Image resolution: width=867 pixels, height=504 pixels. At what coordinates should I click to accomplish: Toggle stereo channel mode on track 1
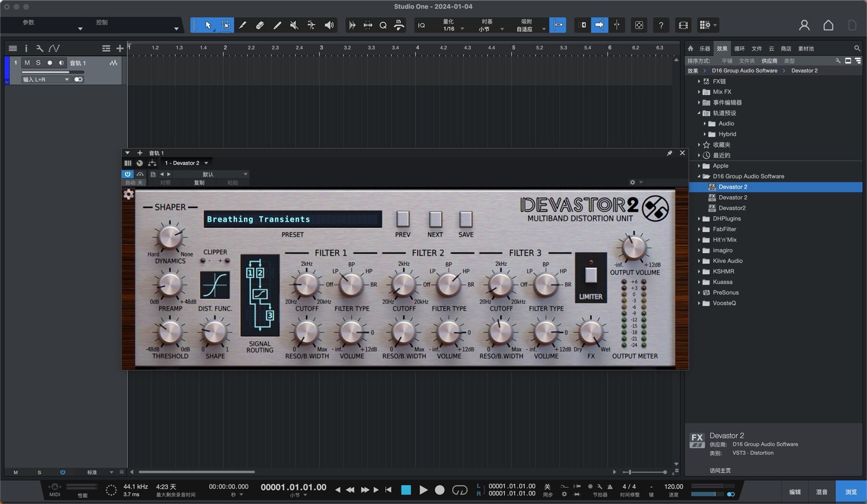tap(78, 79)
